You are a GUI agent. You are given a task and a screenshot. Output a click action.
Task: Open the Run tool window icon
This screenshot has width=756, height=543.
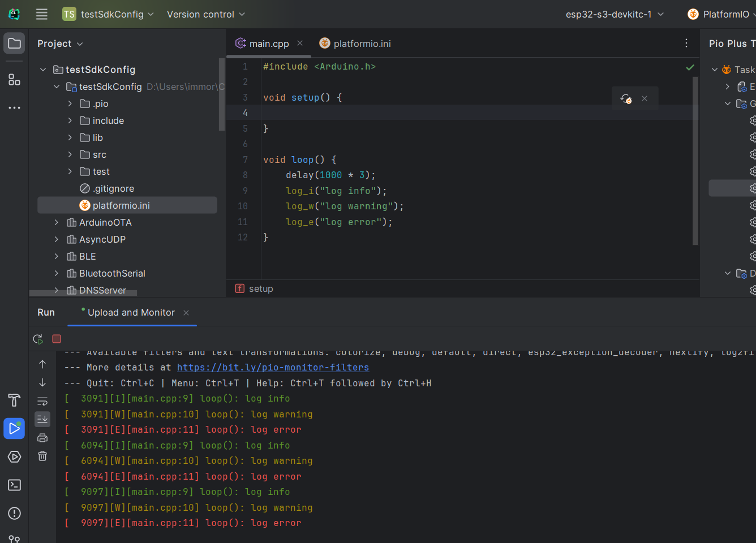click(x=14, y=429)
